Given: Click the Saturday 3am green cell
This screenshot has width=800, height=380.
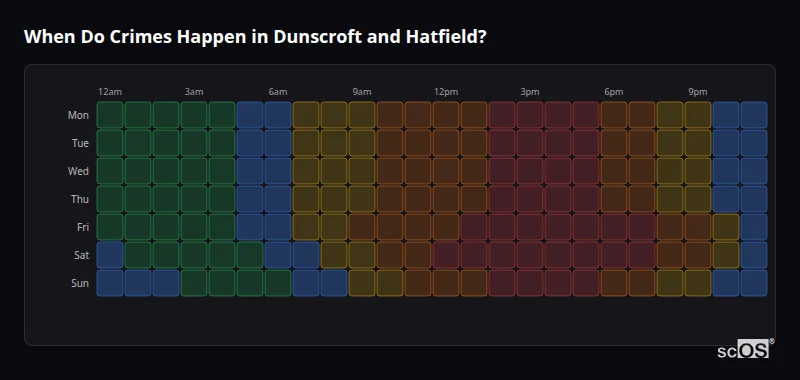Looking at the screenshot, I should pyautogui.click(x=194, y=255).
